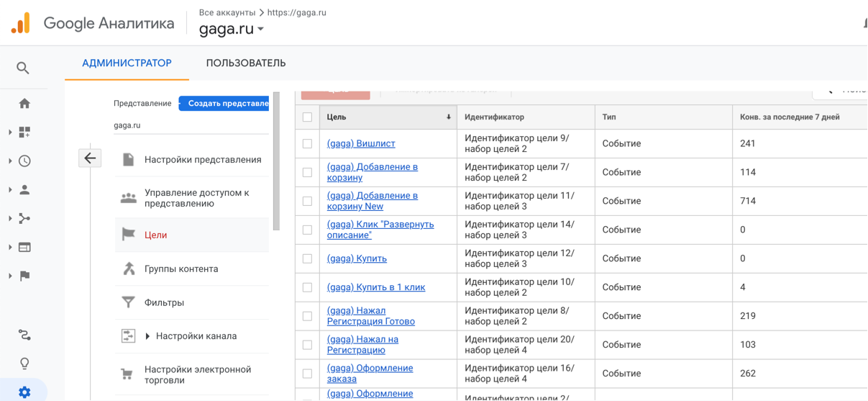Check the box for Добавление в корзину row (goal 7)
The image size is (868, 401).
pos(308,173)
